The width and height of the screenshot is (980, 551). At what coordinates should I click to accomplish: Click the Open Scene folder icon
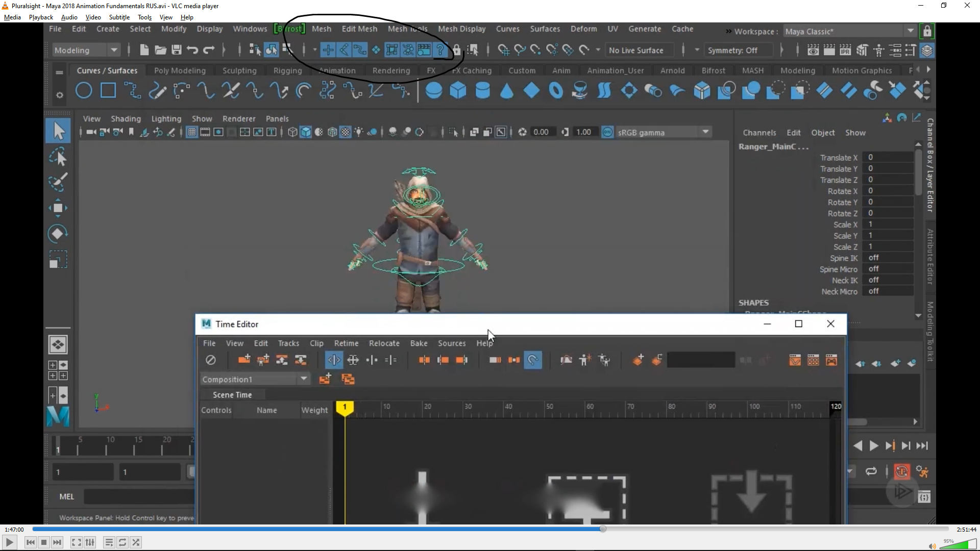pos(160,50)
